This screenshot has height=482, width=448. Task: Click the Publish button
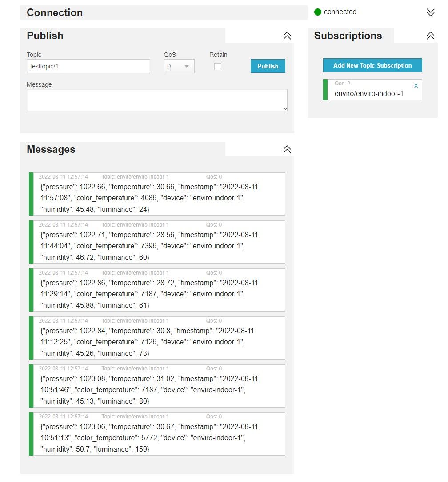click(268, 66)
